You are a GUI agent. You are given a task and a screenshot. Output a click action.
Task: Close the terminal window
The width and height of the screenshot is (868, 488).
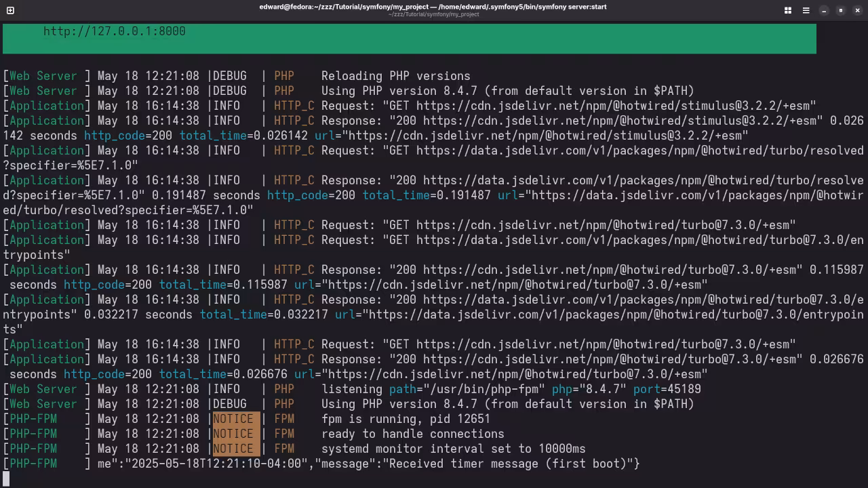click(x=857, y=10)
